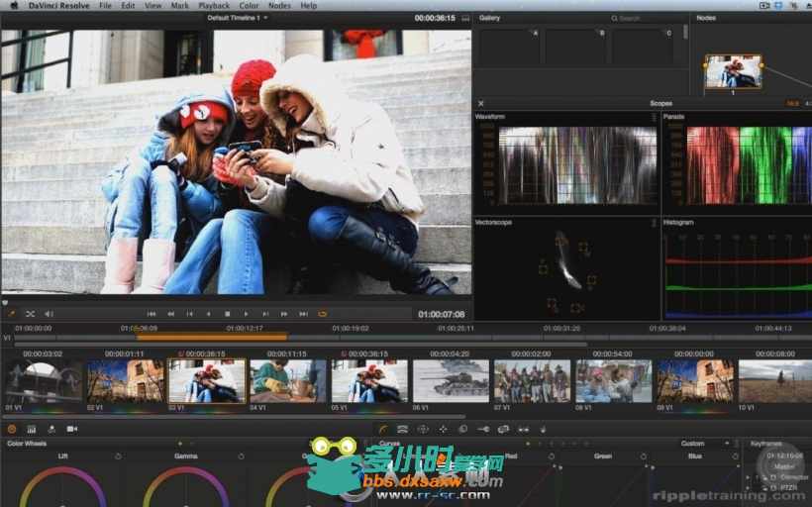
Task: Select gallery memory slot B
Action: pyautogui.click(x=576, y=47)
